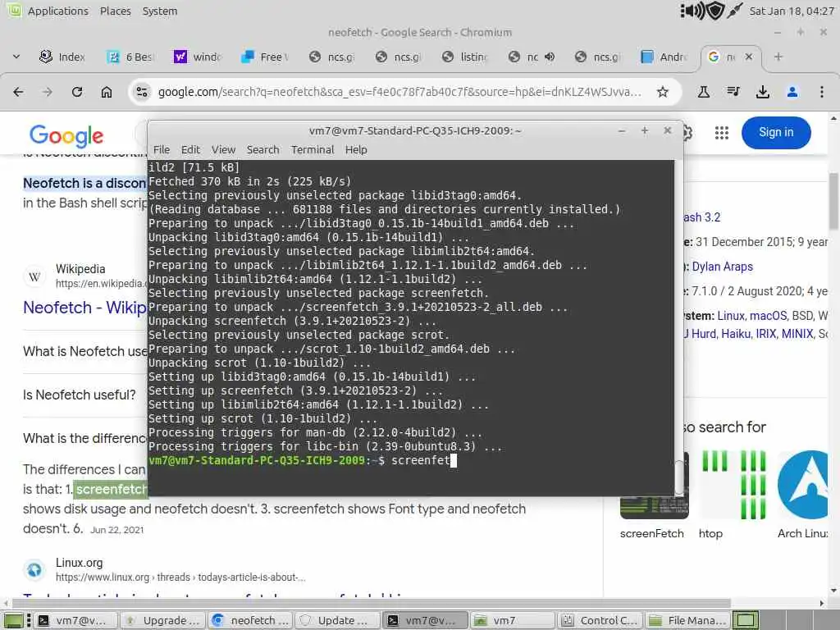Open Google apps grid
The image size is (840, 630).
point(722,133)
